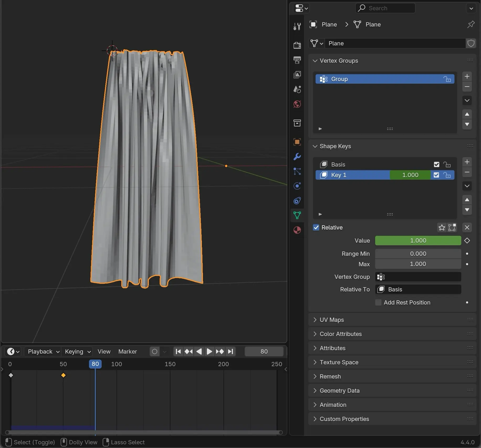Enable Add Rest Position checkbox
The image size is (481, 448).
pos(378,302)
